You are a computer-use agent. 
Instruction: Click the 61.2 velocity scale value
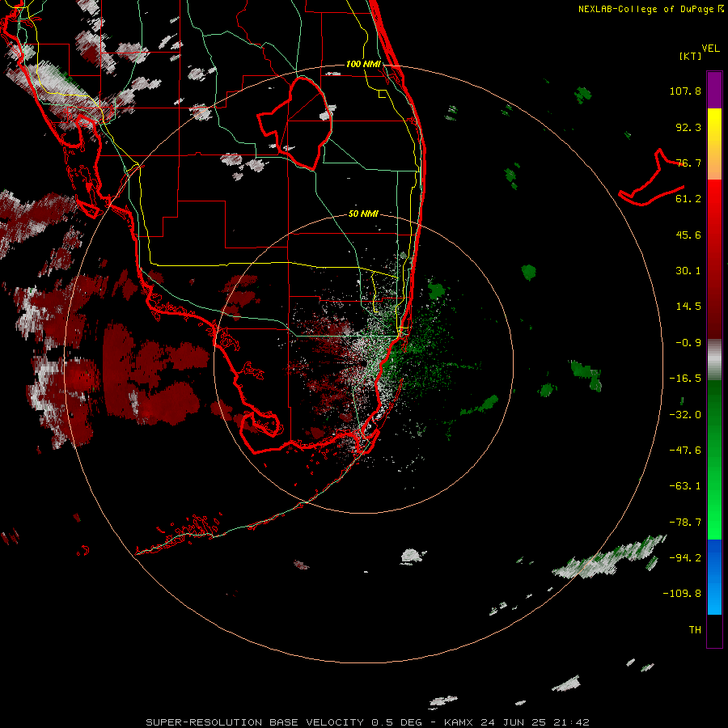[x=688, y=199]
